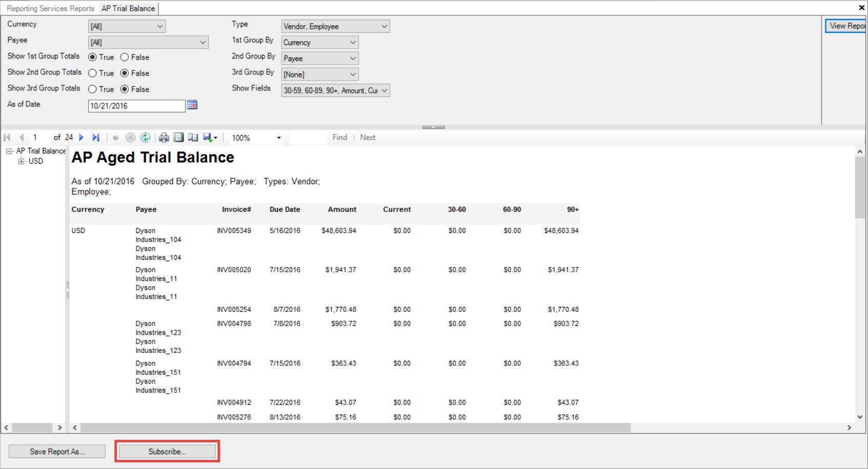Open the Type dropdown
868x469 pixels.
[x=336, y=26]
